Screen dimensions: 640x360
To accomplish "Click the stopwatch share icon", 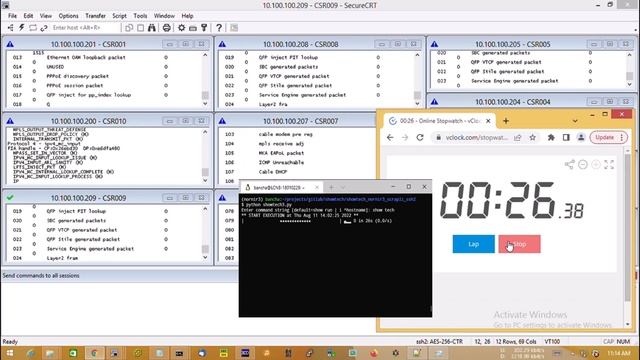I will [x=569, y=164].
